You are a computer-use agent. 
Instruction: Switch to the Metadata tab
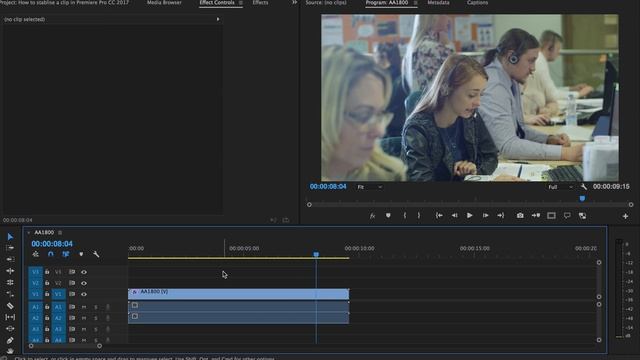tap(438, 2)
